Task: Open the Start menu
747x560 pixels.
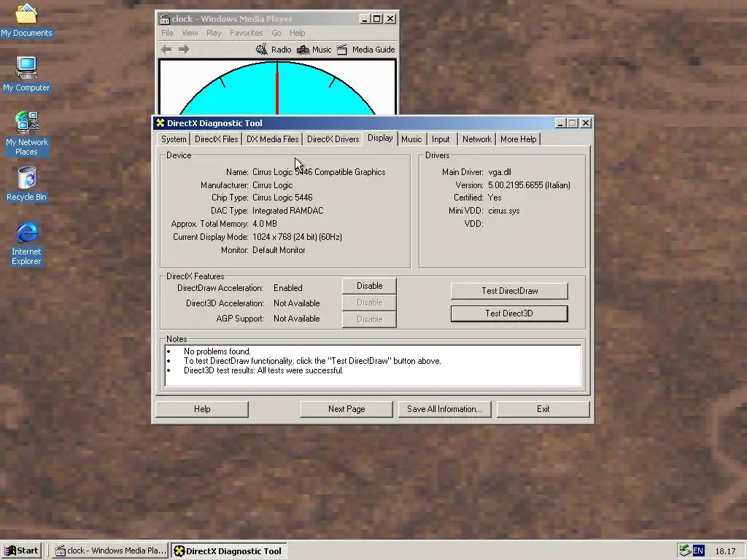Action: point(21,551)
